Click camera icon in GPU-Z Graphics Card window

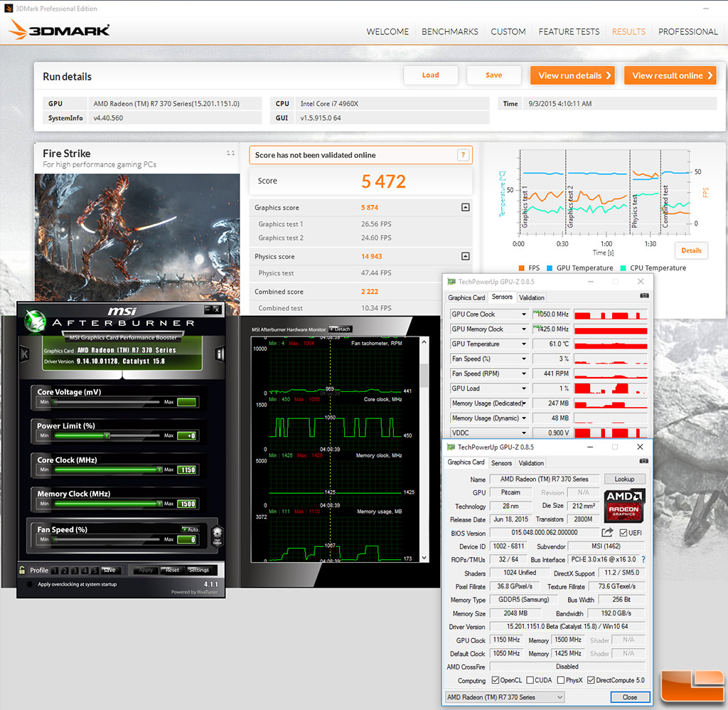pos(643,461)
